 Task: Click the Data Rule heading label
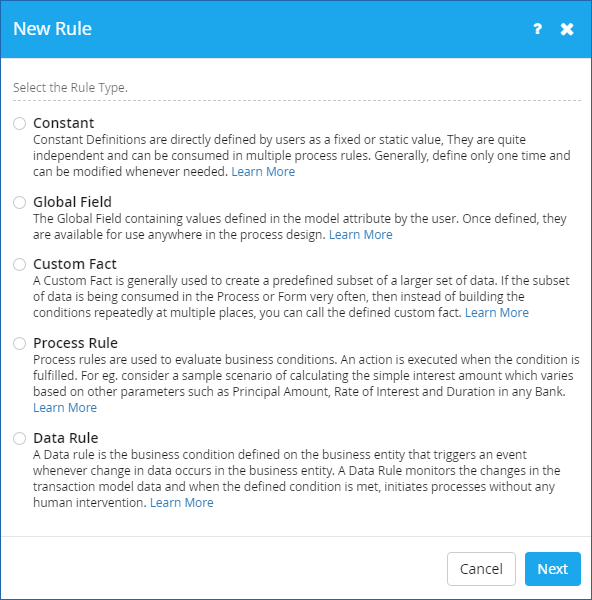click(x=66, y=438)
